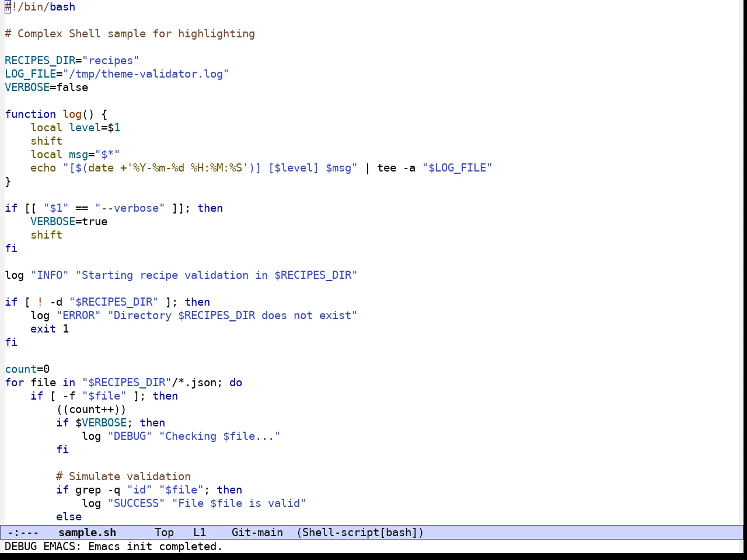The width and height of the screenshot is (747, 560).
Task: Click the Top position indicator in mode line
Action: point(165,533)
